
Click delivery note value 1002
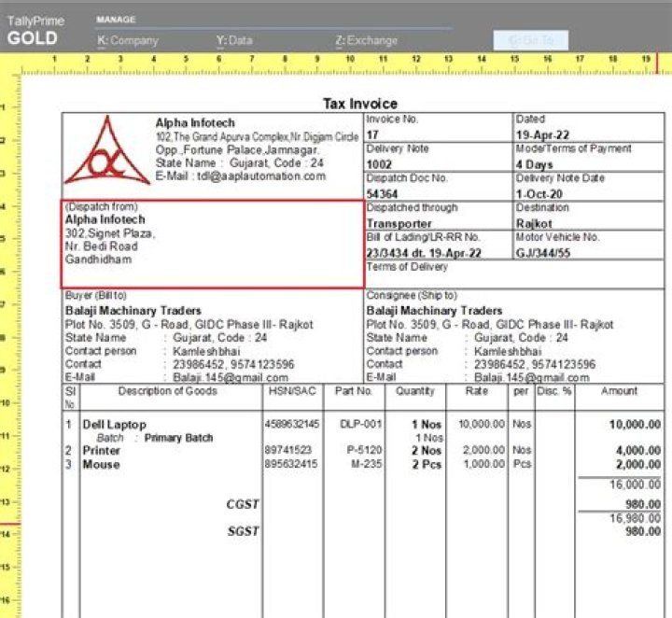click(x=379, y=164)
